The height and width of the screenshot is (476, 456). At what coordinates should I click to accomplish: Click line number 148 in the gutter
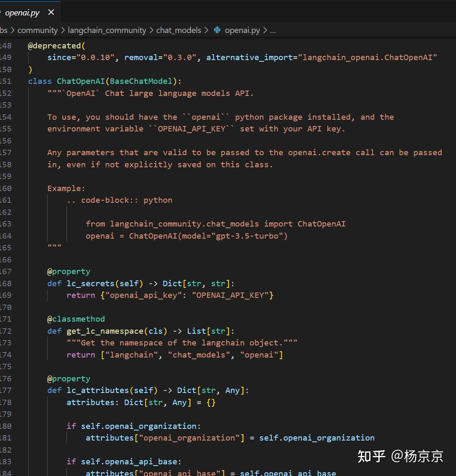[7, 45]
